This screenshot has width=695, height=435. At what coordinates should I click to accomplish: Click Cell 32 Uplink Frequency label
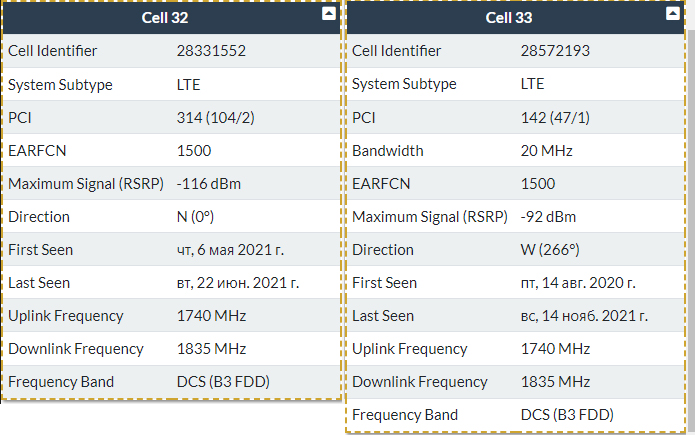[x=66, y=315]
